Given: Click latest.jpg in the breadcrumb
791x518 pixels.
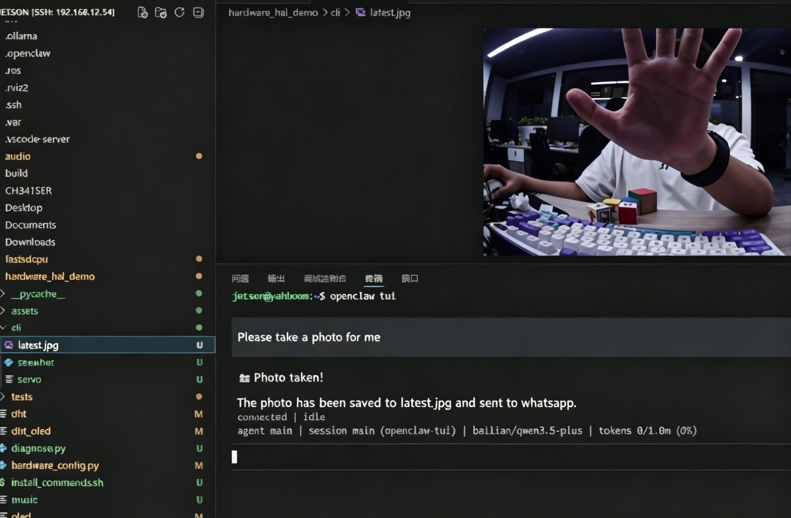Looking at the screenshot, I should [x=383, y=13].
